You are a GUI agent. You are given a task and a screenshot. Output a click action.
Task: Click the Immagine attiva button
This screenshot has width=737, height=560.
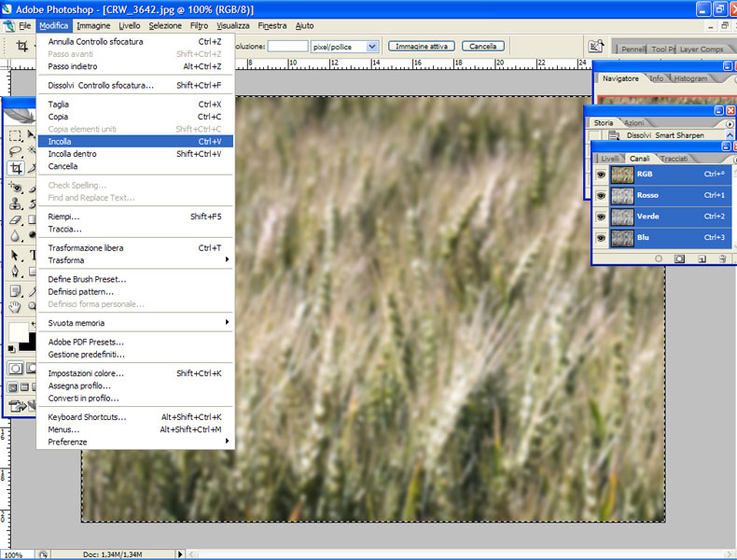tap(421, 46)
